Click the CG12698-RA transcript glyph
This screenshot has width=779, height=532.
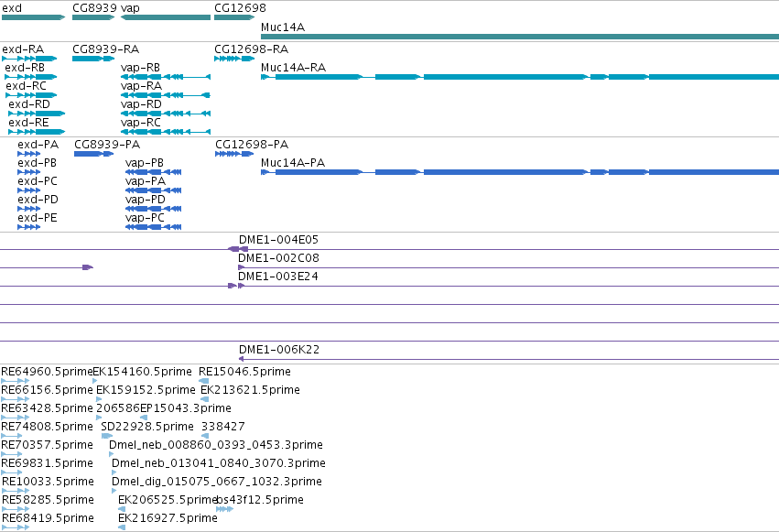coord(234,59)
